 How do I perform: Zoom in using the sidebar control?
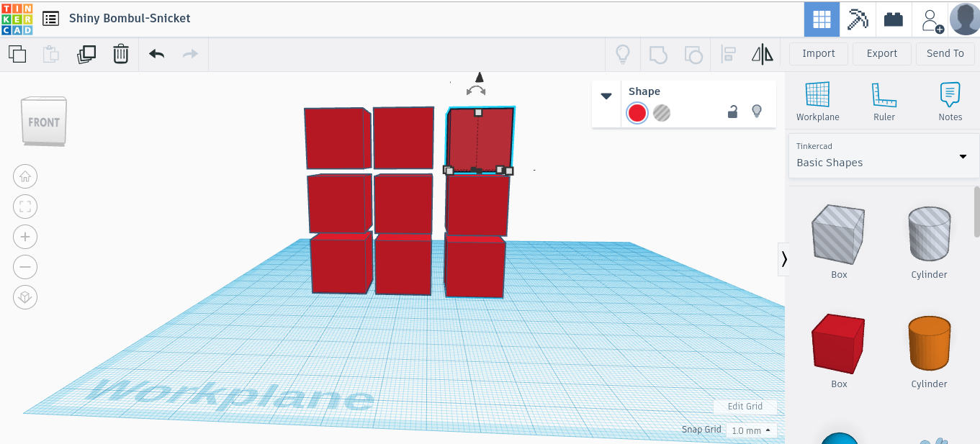(x=25, y=237)
